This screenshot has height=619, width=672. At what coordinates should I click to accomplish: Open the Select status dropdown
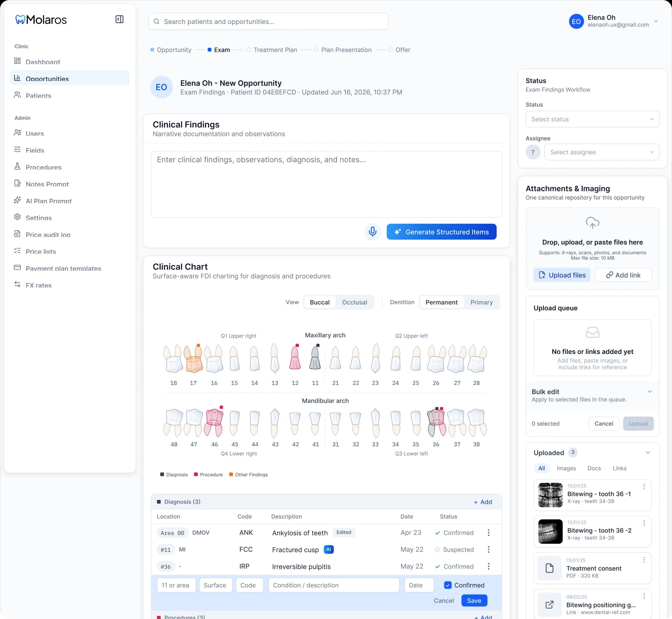[x=592, y=119]
